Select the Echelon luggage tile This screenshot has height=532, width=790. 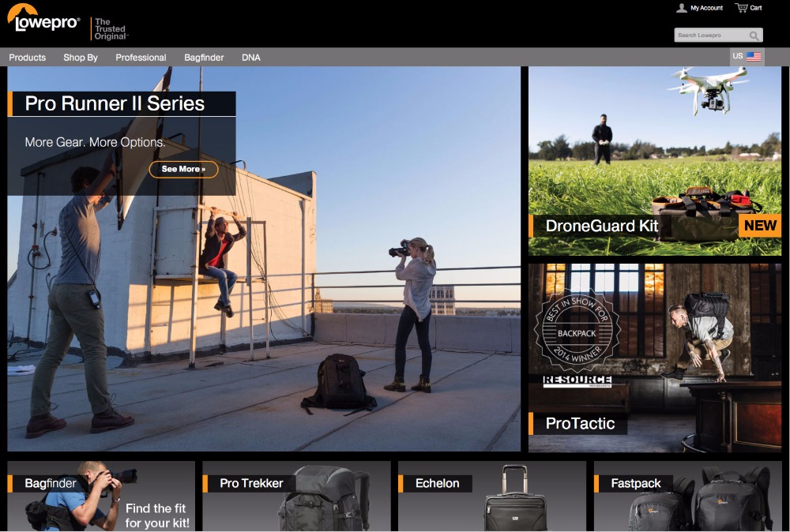491,496
